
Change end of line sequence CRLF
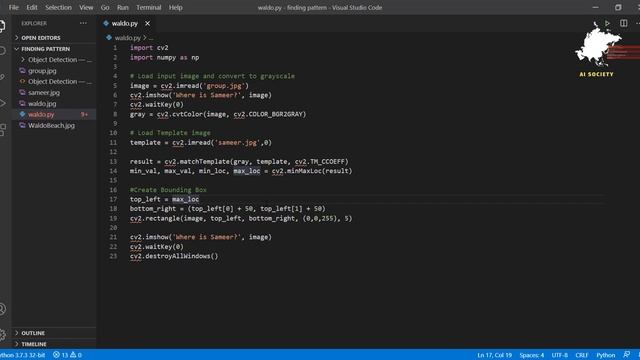582,355
